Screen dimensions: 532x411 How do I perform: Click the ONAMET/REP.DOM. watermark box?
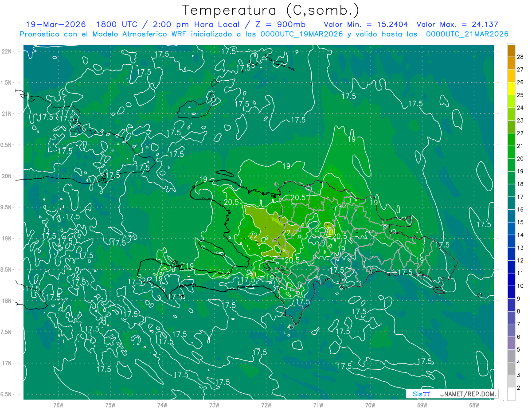(452, 394)
